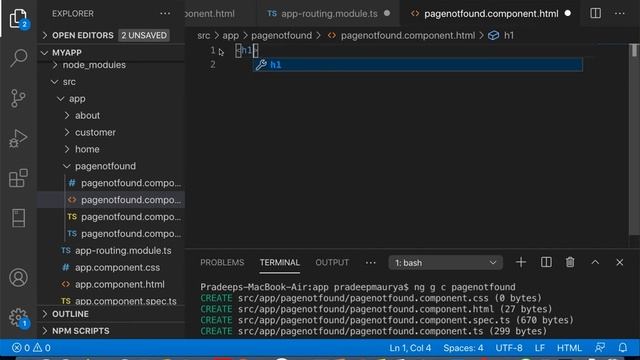Open the Search view in activity bar

coord(18,58)
